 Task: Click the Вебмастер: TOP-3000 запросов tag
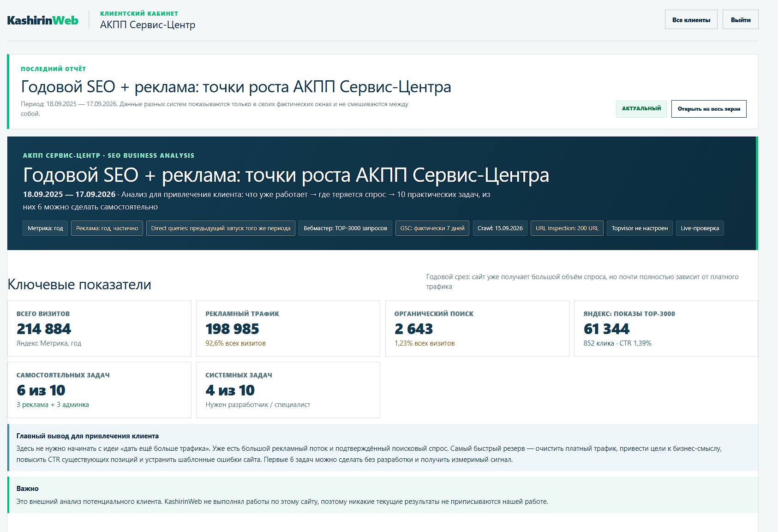(x=345, y=228)
